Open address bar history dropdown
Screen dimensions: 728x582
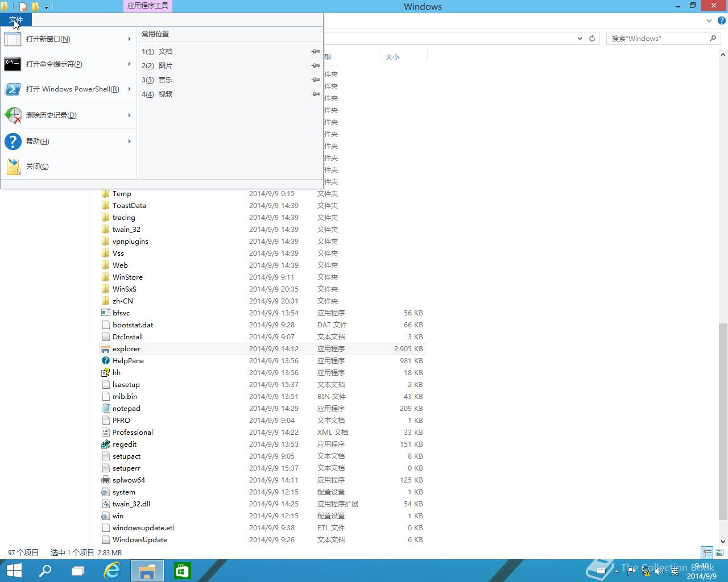(x=580, y=39)
